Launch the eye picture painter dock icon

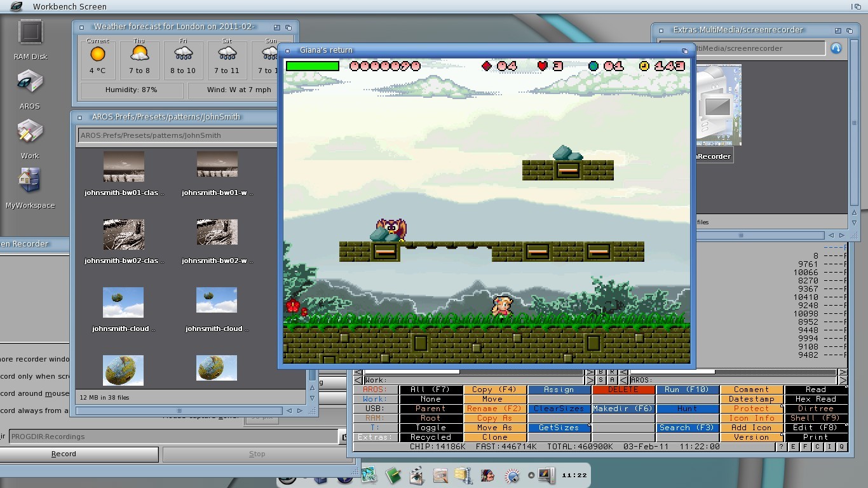coord(440,475)
